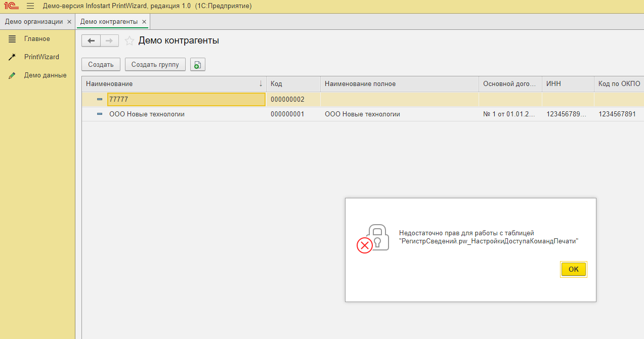This screenshot has width=644, height=339.
Task: Click the contract cell № 1 от 01.01.2...
Action: tap(510, 114)
